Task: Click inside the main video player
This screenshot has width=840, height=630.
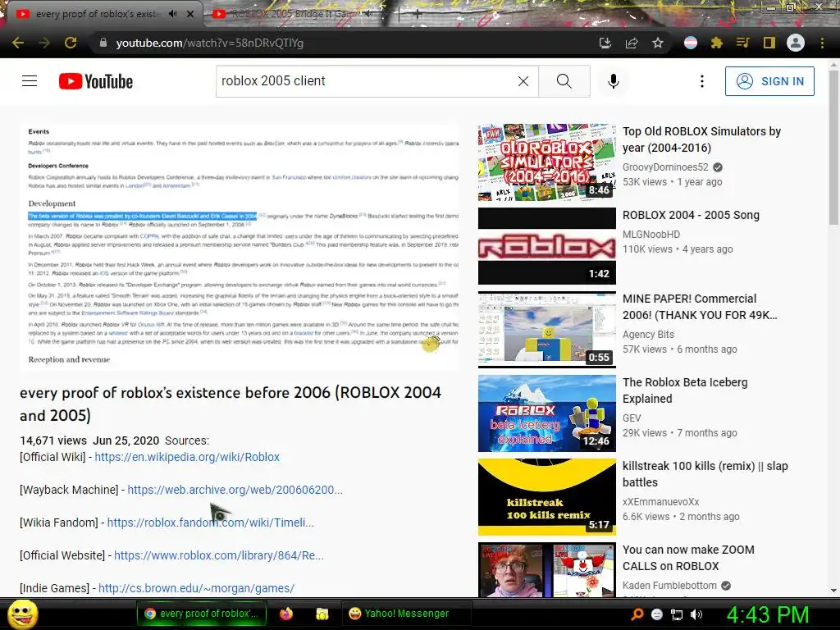Action: (x=240, y=247)
